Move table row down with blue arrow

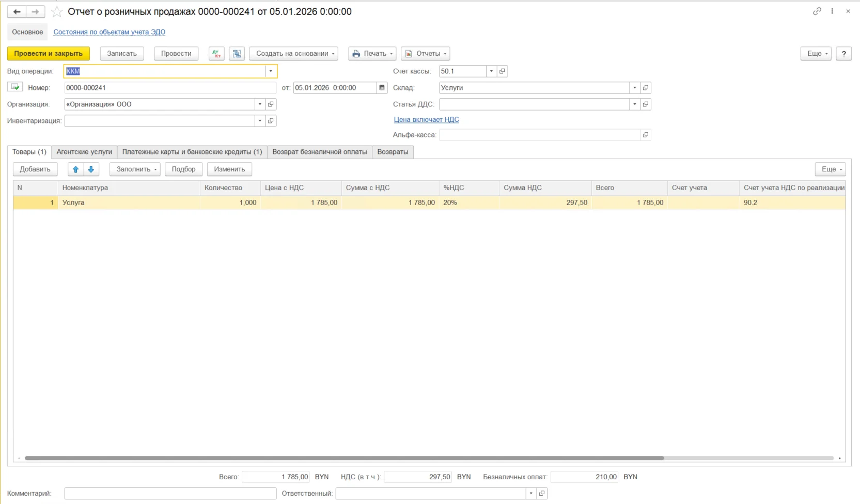[91, 169]
